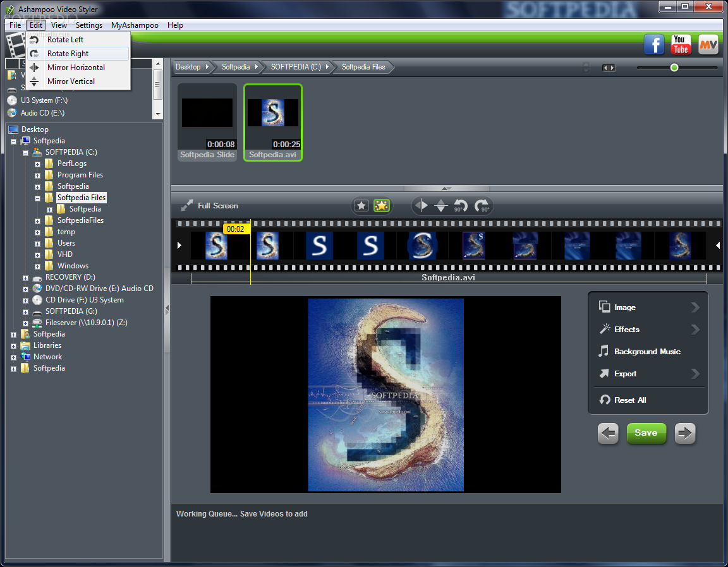
Task: Select the VHD folder in the tree
Action: coord(64,254)
